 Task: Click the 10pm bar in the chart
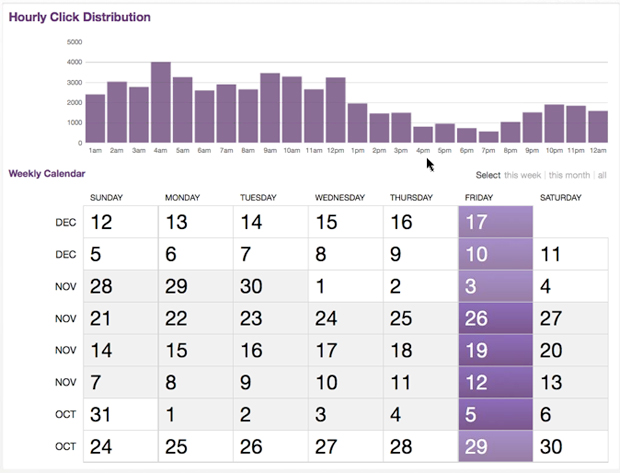[553, 123]
